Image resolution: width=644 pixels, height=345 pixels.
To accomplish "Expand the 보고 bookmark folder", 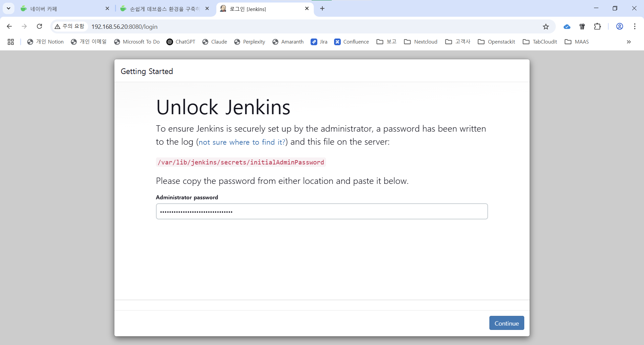I will tap(386, 42).
